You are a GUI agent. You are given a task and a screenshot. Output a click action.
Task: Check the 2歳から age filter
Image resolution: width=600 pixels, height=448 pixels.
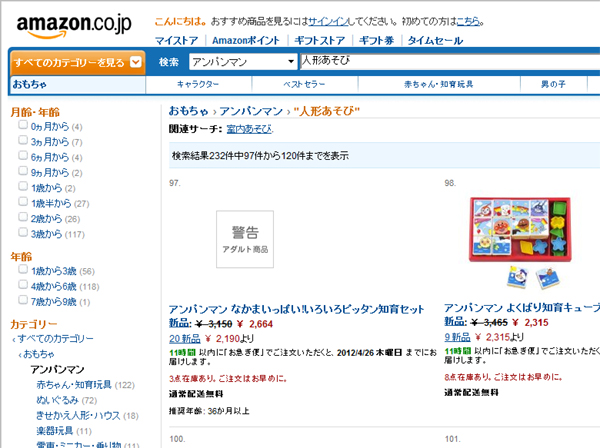click(23, 217)
